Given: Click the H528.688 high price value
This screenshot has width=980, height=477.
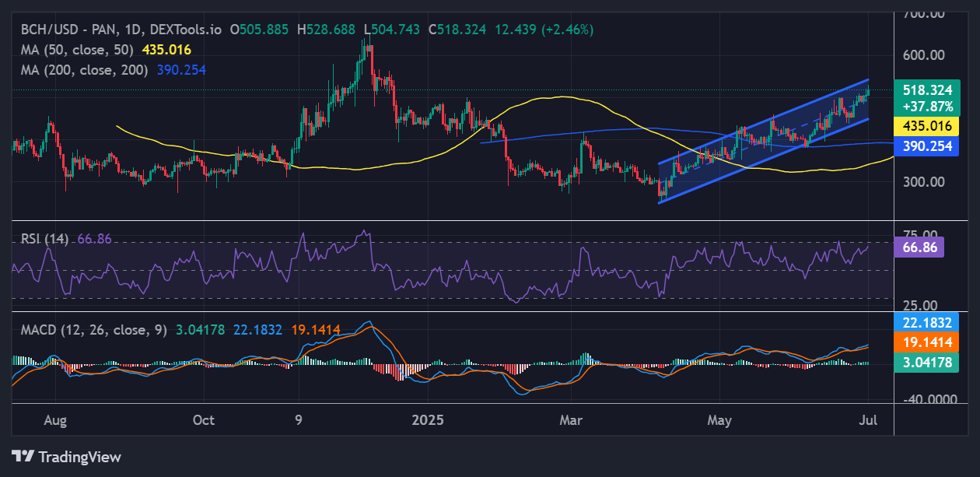Looking at the screenshot, I should click(x=327, y=30).
